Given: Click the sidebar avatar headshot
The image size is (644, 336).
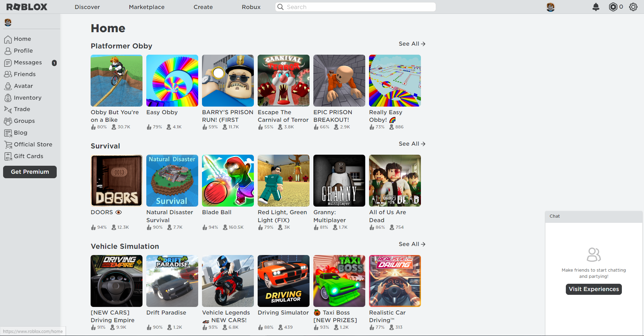Looking at the screenshot, I should (8, 22).
